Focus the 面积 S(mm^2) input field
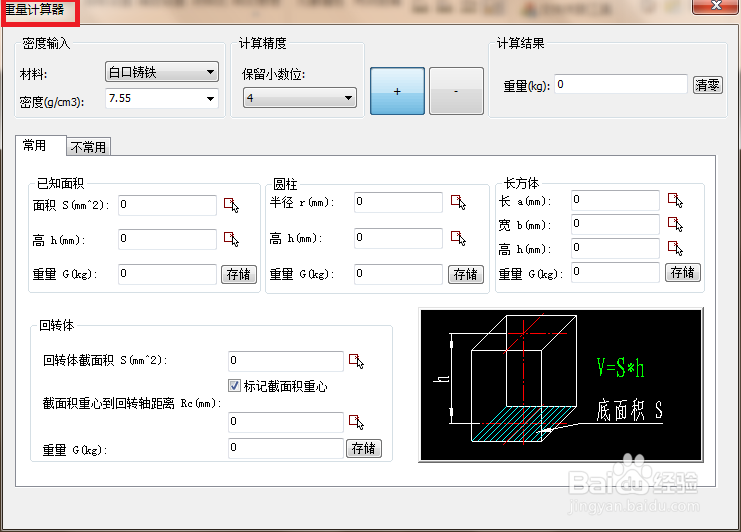Image resolution: width=741 pixels, height=532 pixels. coord(167,205)
